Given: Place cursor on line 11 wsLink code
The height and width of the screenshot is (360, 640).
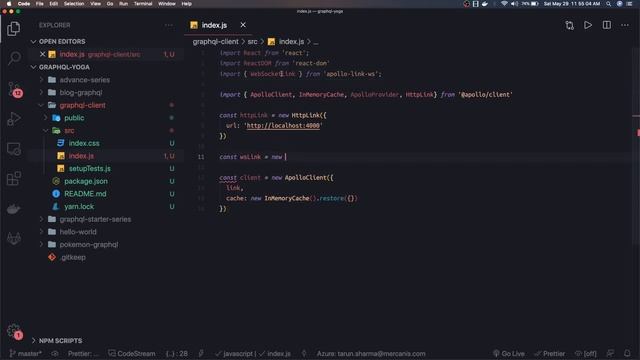Looking at the screenshot, I should (x=253, y=157).
